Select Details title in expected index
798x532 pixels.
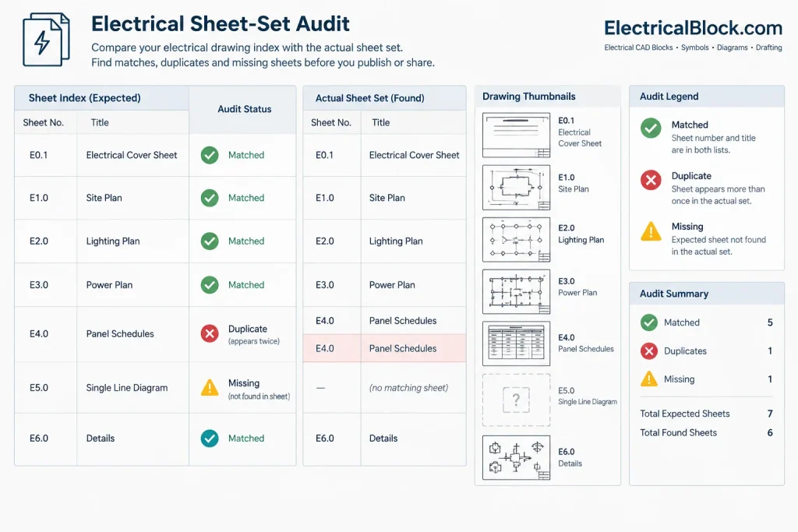[x=101, y=439]
